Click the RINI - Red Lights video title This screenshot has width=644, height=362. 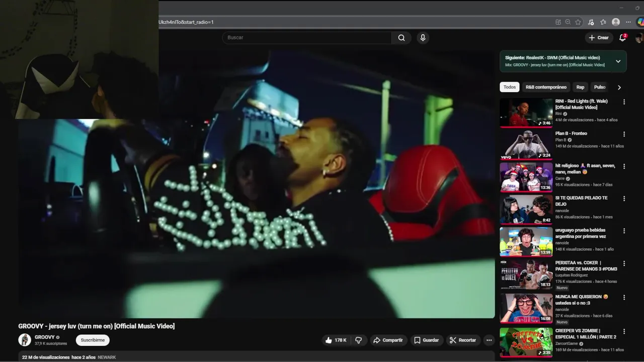[581, 104]
